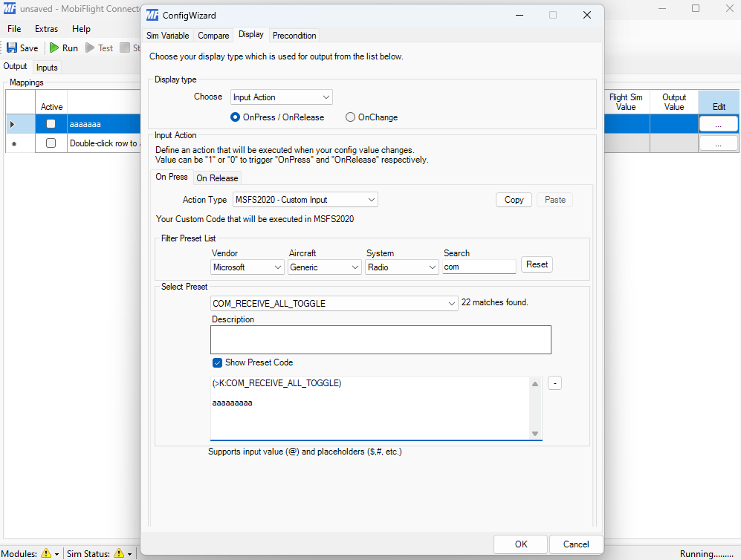Click the grey Test play icon
The width and height of the screenshot is (741, 560).
click(90, 48)
